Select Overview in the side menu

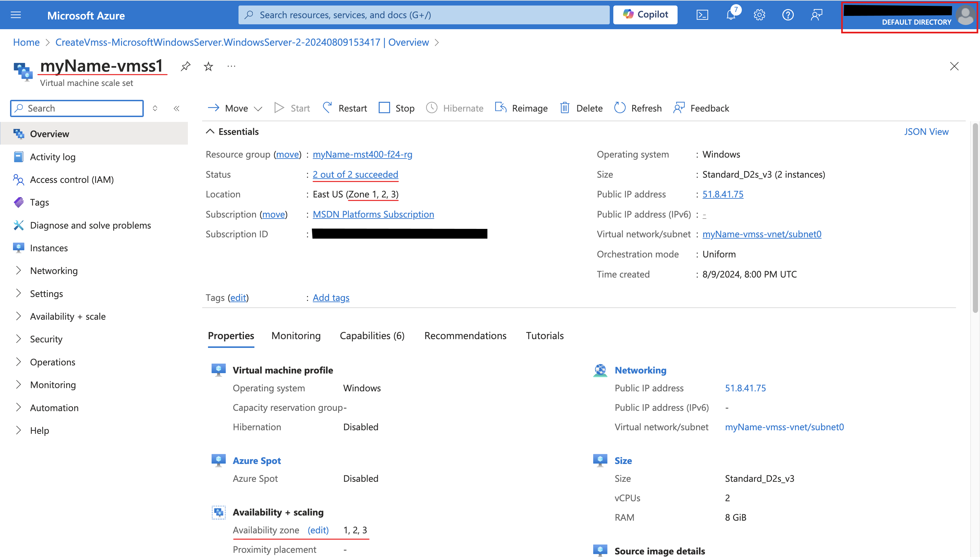coord(94,134)
